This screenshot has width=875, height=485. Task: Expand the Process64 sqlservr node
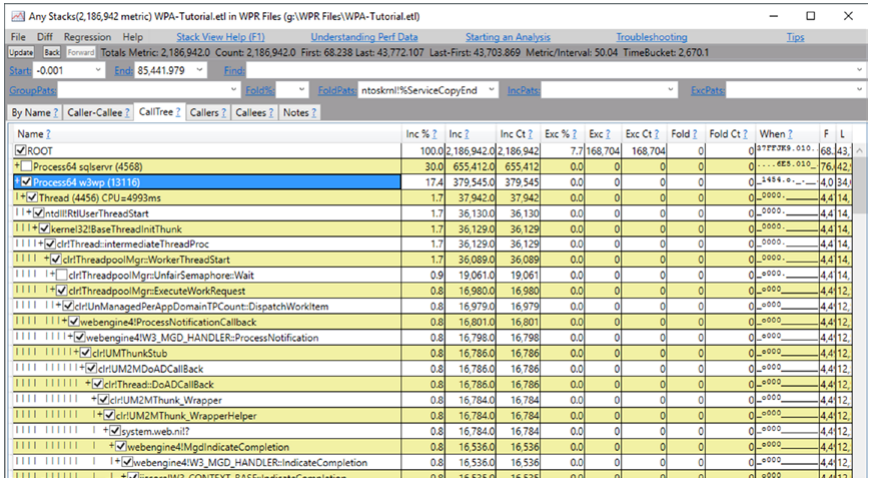[x=17, y=166]
